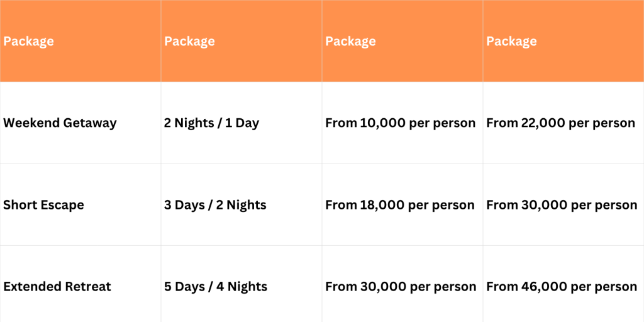Choose the Extended Retreat package cell
The width and height of the screenshot is (644, 322).
tap(57, 287)
